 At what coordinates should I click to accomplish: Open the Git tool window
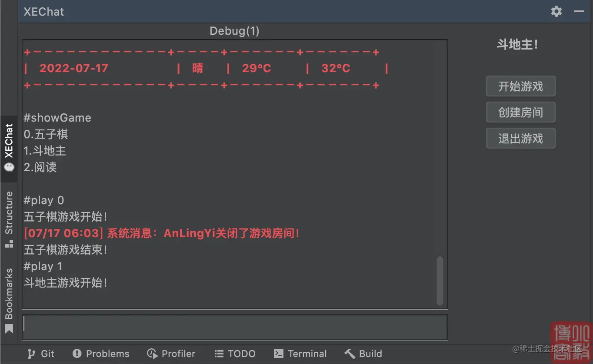pyautogui.click(x=41, y=354)
